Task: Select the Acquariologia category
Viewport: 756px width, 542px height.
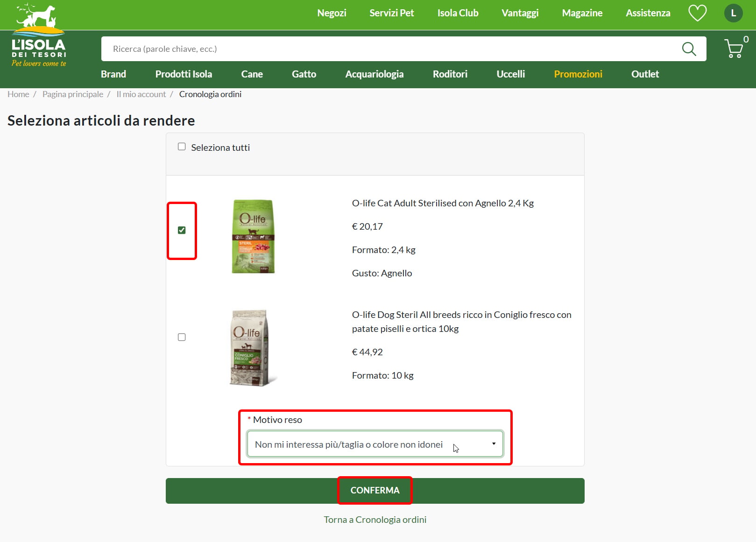Action: point(374,74)
